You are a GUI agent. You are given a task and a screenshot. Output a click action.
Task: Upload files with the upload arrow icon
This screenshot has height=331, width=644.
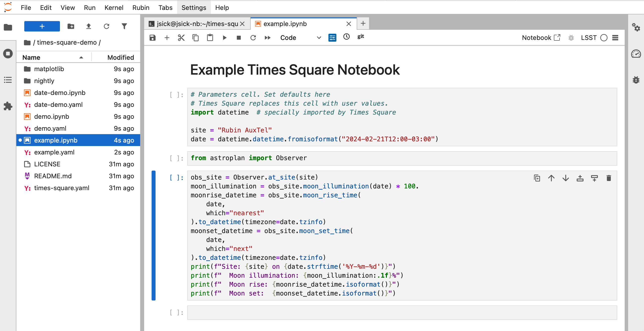88,26
